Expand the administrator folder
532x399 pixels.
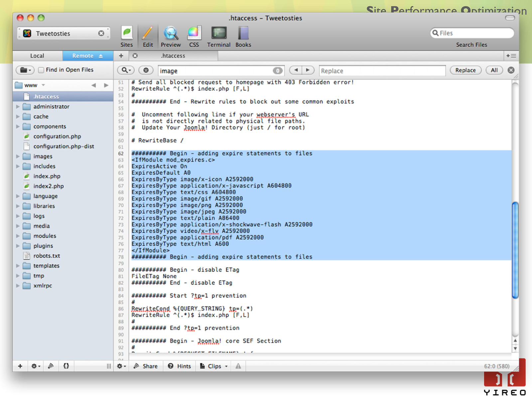click(x=18, y=107)
